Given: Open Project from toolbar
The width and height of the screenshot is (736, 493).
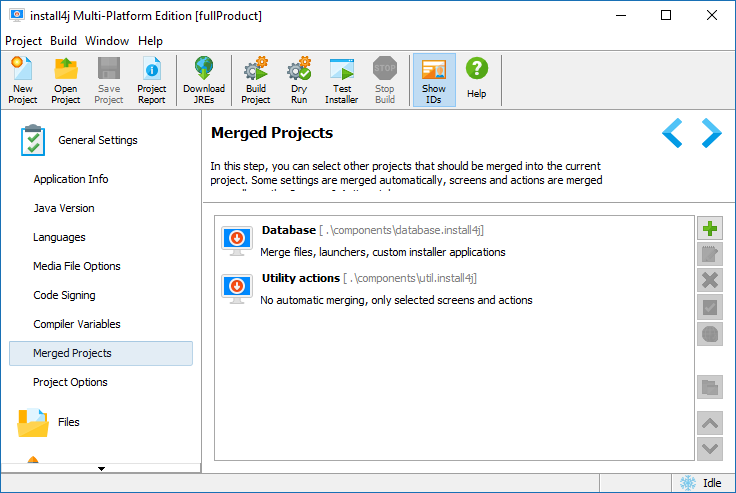Looking at the screenshot, I should [x=66, y=80].
